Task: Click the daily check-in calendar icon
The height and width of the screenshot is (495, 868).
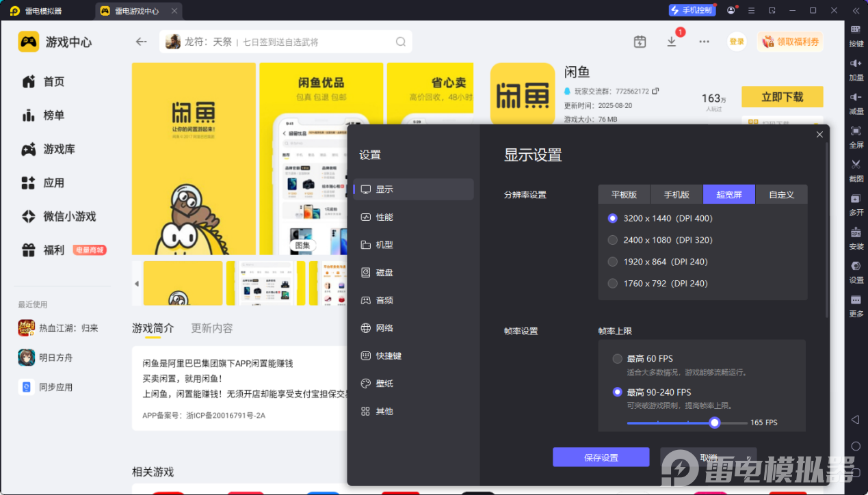Action: 640,42
